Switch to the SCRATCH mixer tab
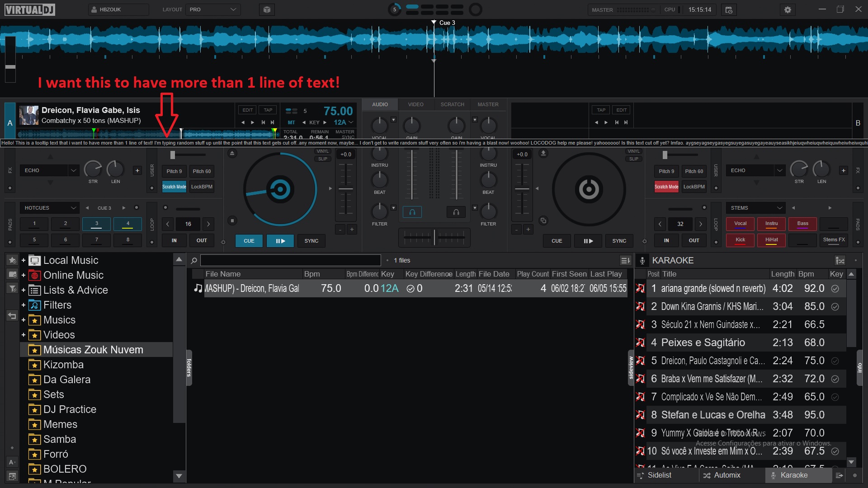868x488 pixels. click(452, 104)
